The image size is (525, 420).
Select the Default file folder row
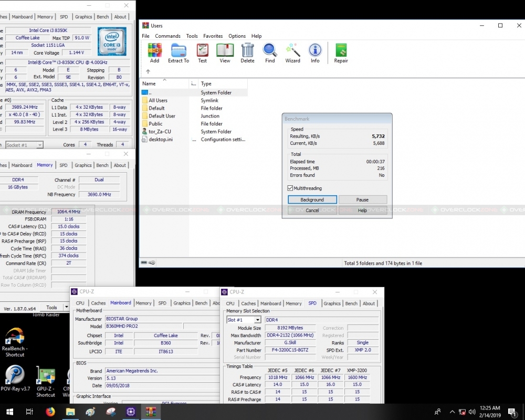pyautogui.click(x=156, y=108)
